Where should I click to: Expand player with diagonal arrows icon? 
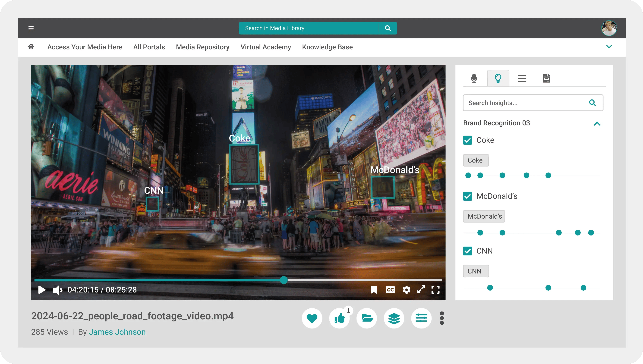(421, 289)
